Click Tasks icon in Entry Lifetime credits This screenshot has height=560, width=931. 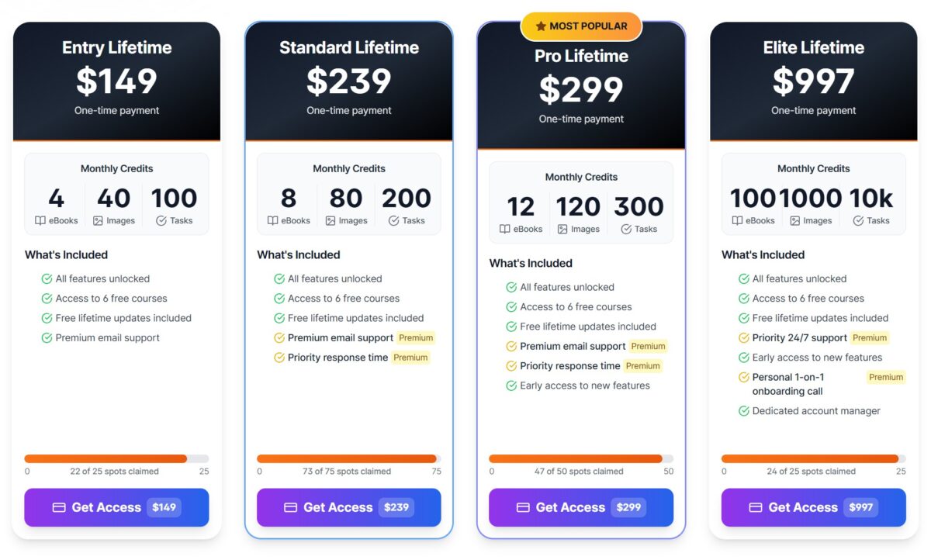161,221
